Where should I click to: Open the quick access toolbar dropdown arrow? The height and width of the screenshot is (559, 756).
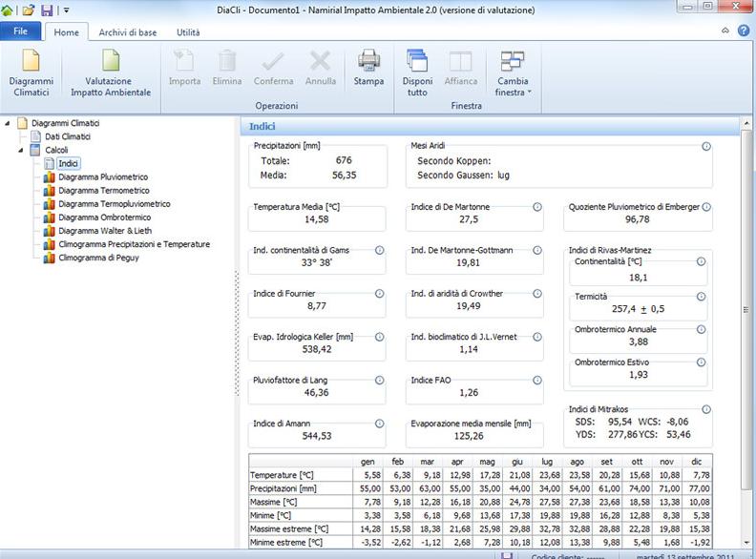pyautogui.click(x=66, y=10)
